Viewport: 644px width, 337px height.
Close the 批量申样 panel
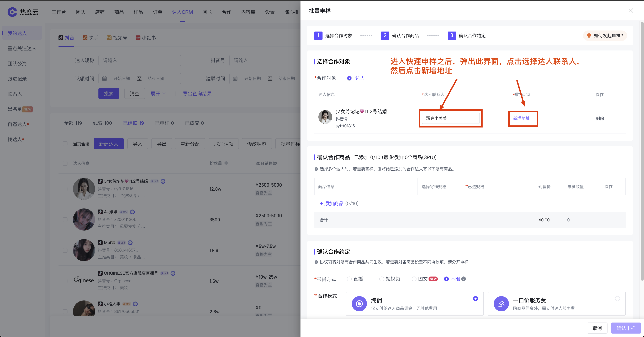click(x=631, y=11)
